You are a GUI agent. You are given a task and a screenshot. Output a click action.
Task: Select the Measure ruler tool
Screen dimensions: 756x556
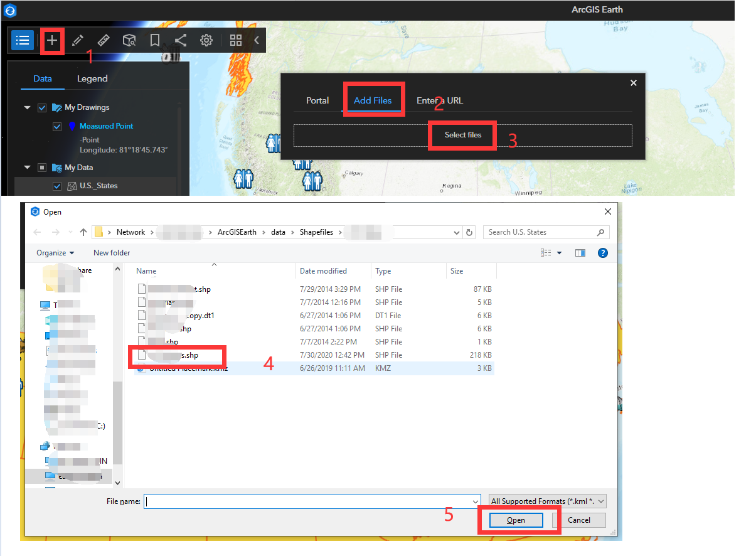104,41
